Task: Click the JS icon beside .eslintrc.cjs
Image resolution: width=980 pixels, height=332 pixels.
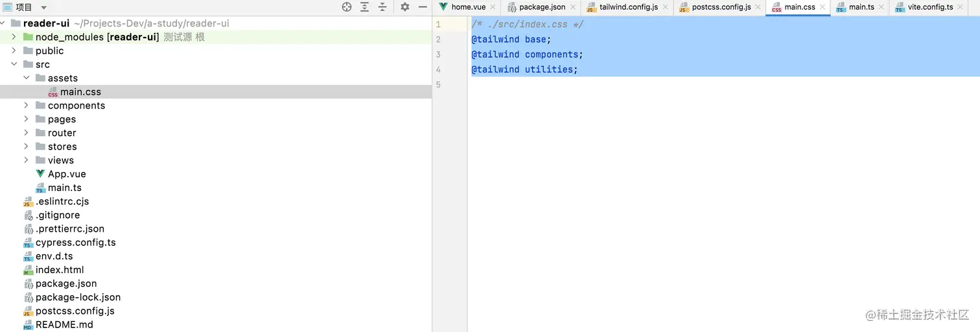Action: (28, 201)
